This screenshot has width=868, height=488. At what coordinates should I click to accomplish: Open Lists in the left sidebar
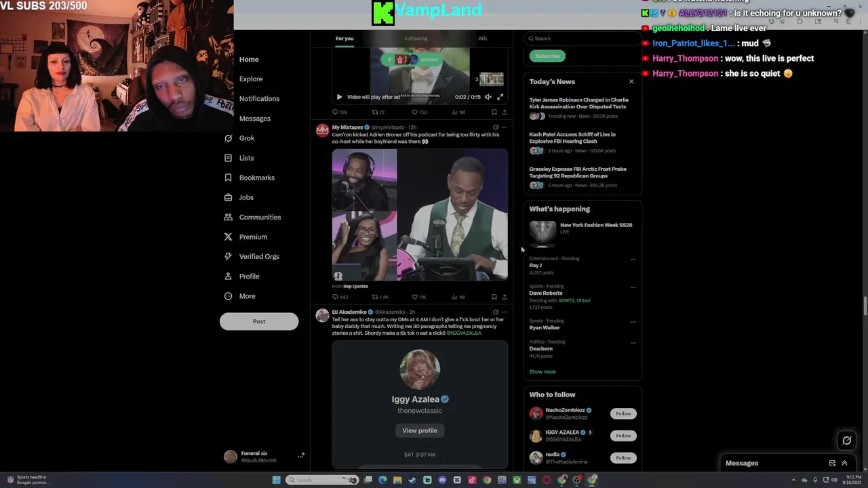coord(239,158)
